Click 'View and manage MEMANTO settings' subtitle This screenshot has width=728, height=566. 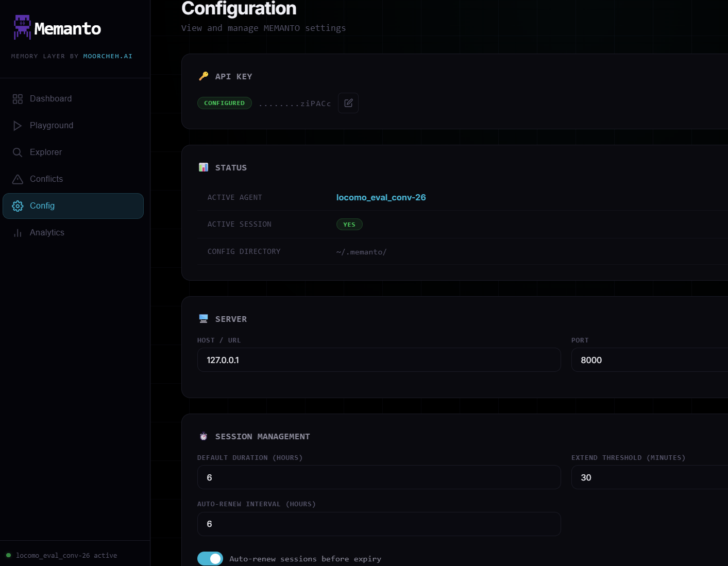click(x=263, y=28)
